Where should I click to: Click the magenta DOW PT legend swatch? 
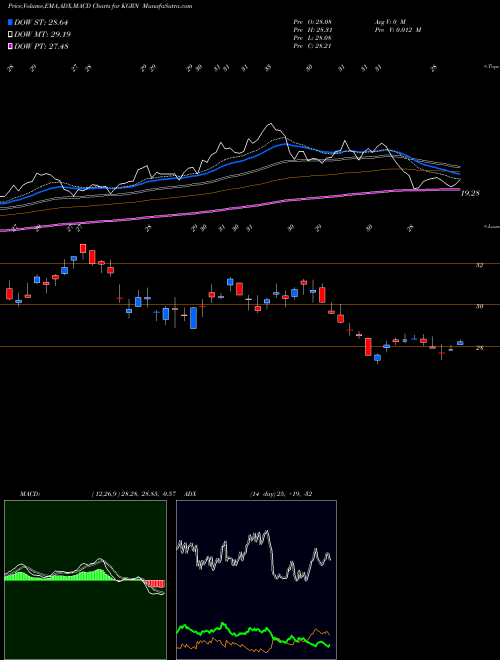(x=11, y=46)
